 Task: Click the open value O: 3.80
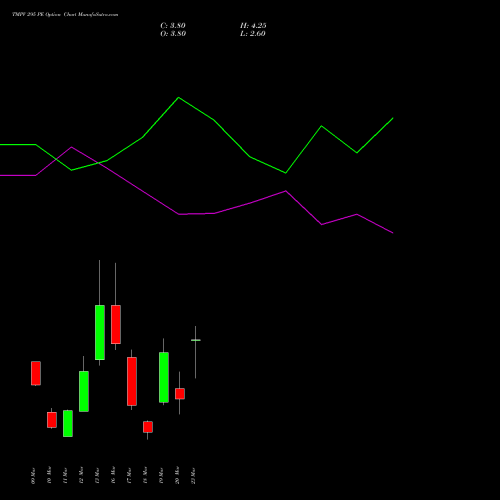pyautogui.click(x=173, y=34)
